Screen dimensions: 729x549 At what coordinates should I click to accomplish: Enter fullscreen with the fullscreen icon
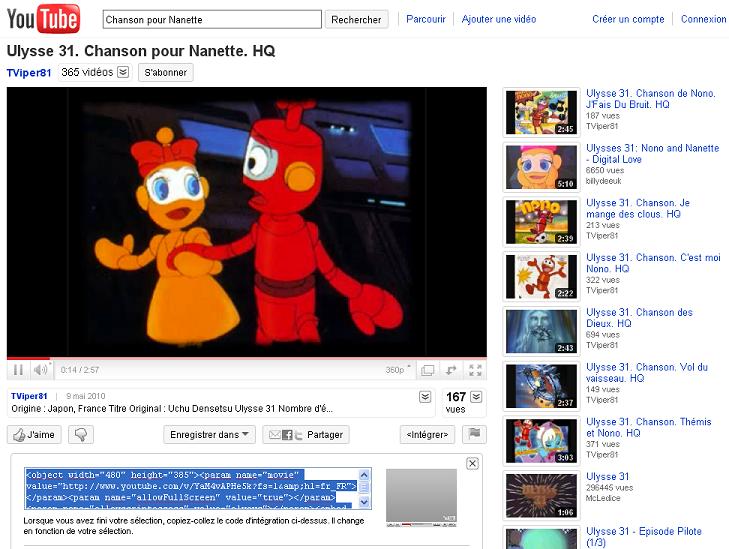tap(475, 370)
